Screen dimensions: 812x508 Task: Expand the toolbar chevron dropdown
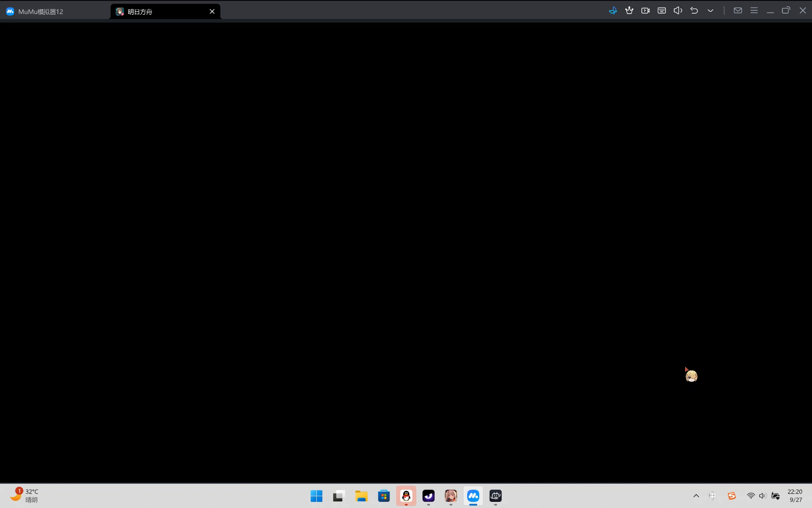tap(710, 11)
